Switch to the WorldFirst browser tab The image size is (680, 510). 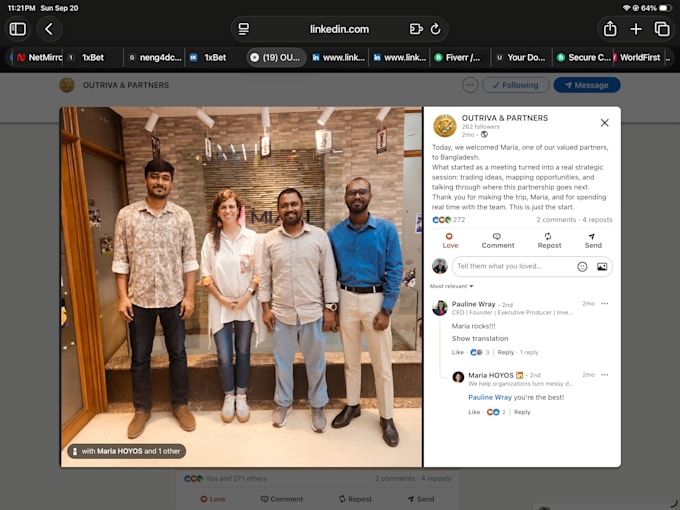[x=640, y=58]
